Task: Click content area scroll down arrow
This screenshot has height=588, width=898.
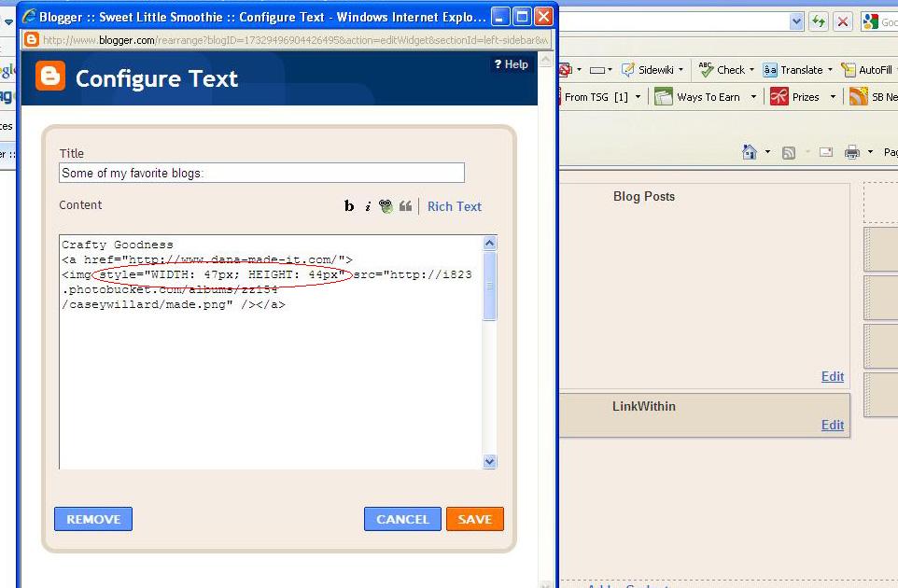Action: pyautogui.click(x=490, y=461)
